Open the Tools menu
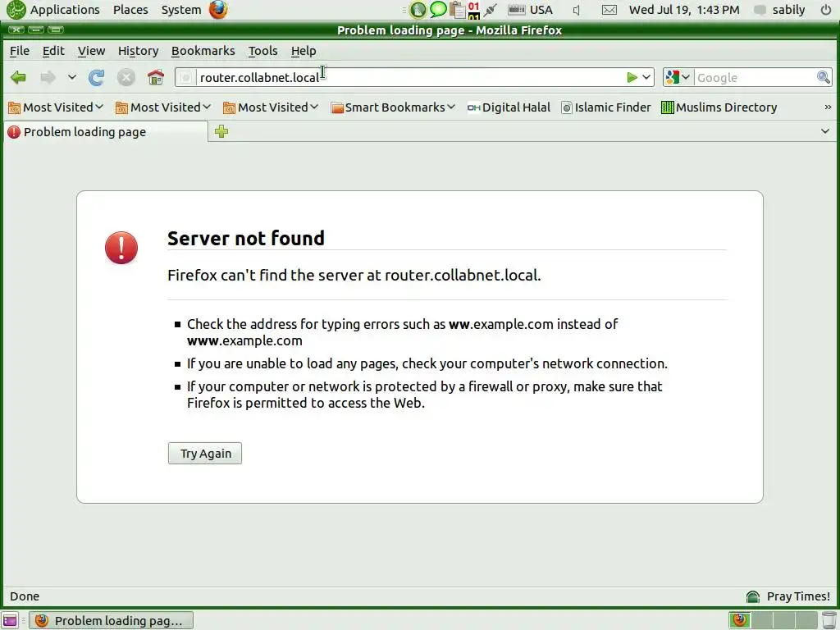The image size is (840, 630). click(x=262, y=51)
